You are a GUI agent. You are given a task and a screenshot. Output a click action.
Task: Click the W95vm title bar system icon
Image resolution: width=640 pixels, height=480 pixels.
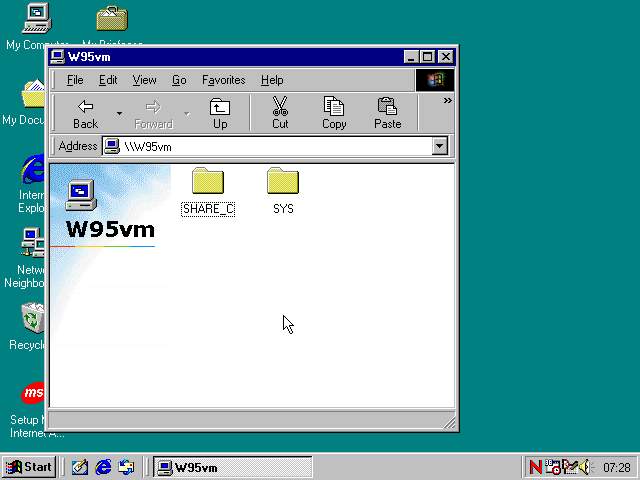point(58,57)
